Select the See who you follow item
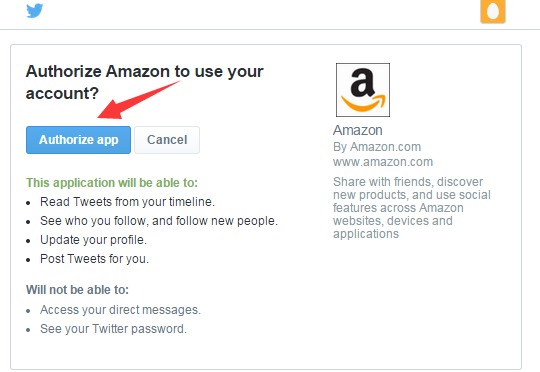 coord(159,221)
